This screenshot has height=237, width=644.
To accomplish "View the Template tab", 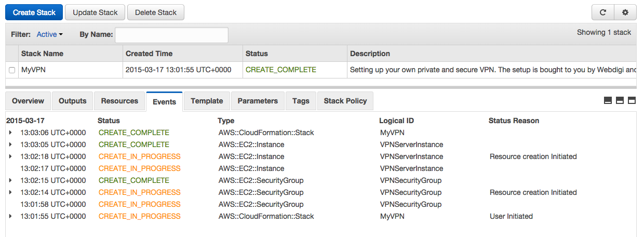I will click(x=207, y=101).
